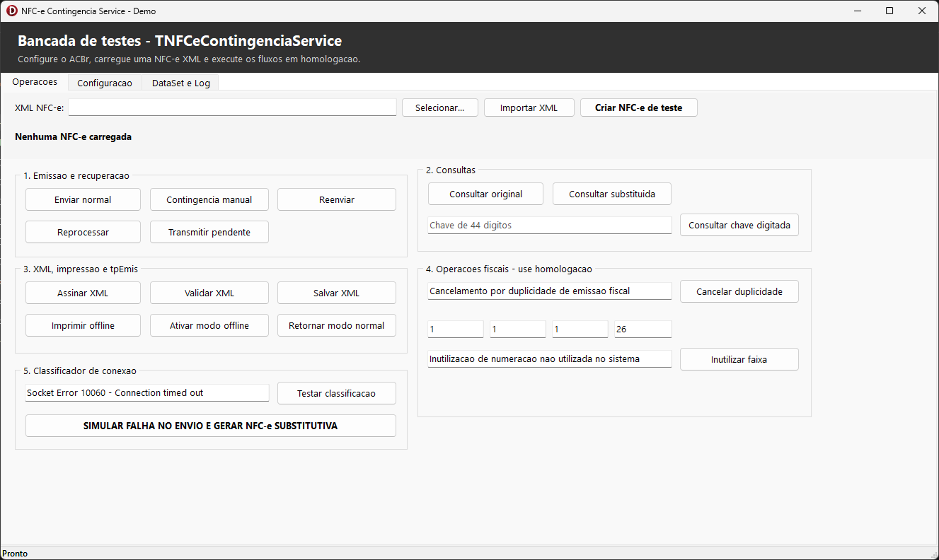Viewport: 939px width, 560px height.
Task: Click Inutilizar faixa button
Action: pyautogui.click(x=739, y=359)
